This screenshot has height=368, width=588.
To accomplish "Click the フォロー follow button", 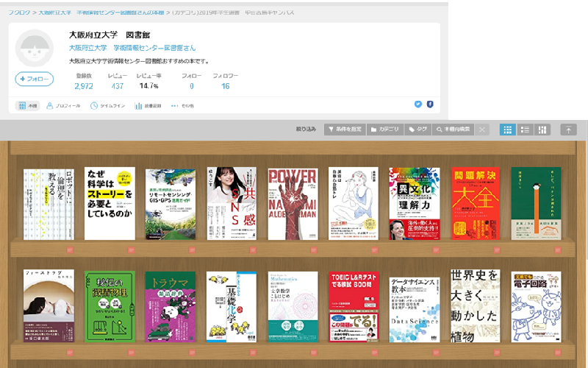I will (x=34, y=79).
